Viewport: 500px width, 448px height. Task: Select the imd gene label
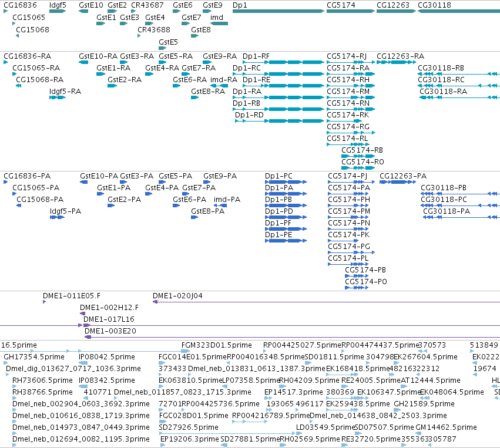point(217,18)
